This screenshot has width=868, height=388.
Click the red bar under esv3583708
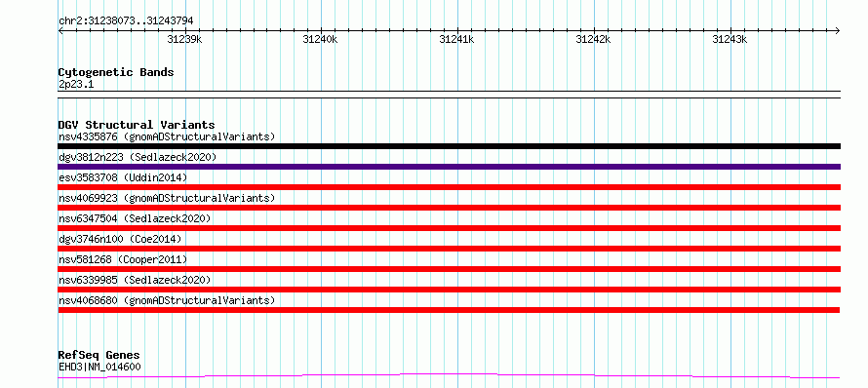449,187
